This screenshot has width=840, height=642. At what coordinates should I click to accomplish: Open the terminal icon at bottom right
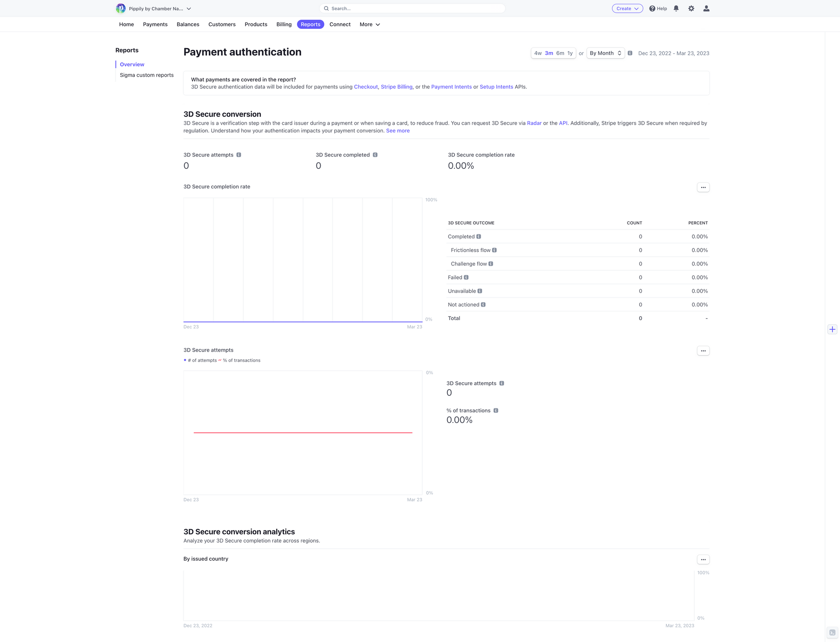(832, 632)
